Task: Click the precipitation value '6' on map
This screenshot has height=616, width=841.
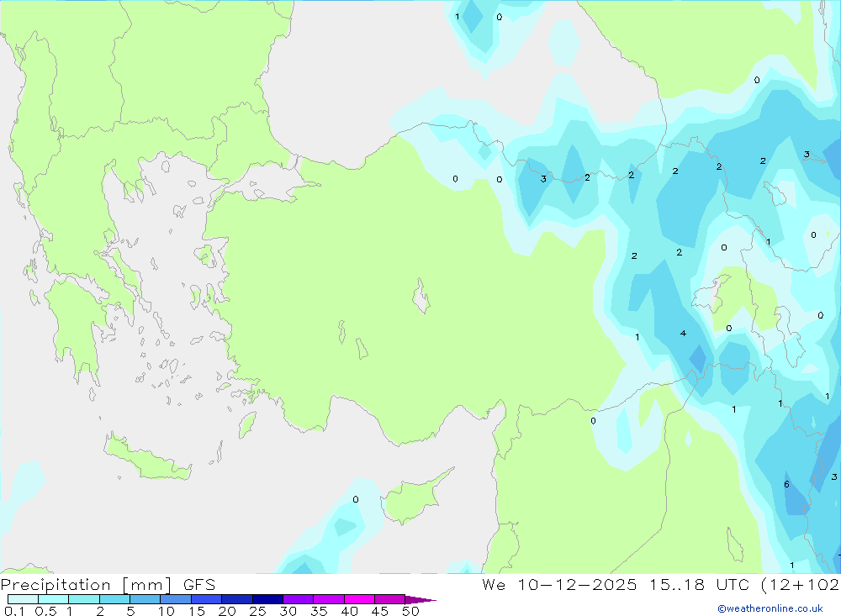Action: pyautogui.click(x=786, y=485)
